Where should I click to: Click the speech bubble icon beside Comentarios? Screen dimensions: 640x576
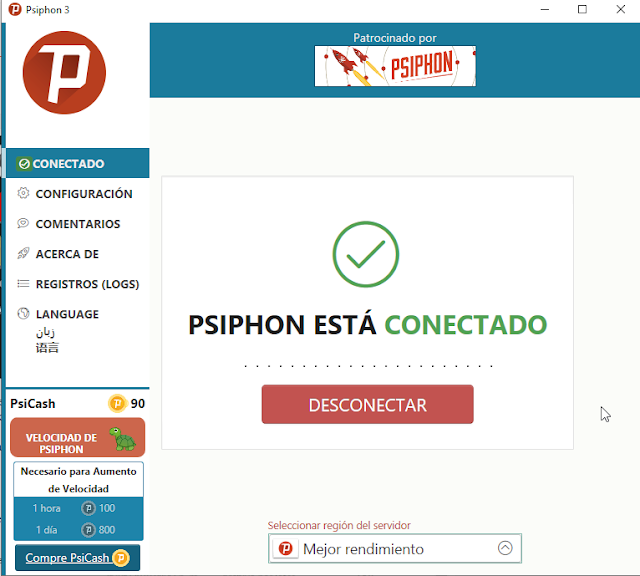click(x=23, y=223)
